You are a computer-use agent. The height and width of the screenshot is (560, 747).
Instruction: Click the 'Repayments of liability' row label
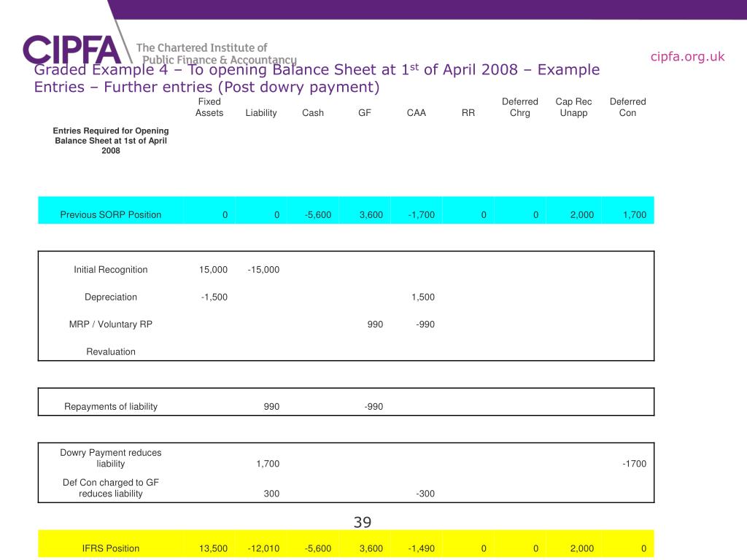click(x=111, y=407)
